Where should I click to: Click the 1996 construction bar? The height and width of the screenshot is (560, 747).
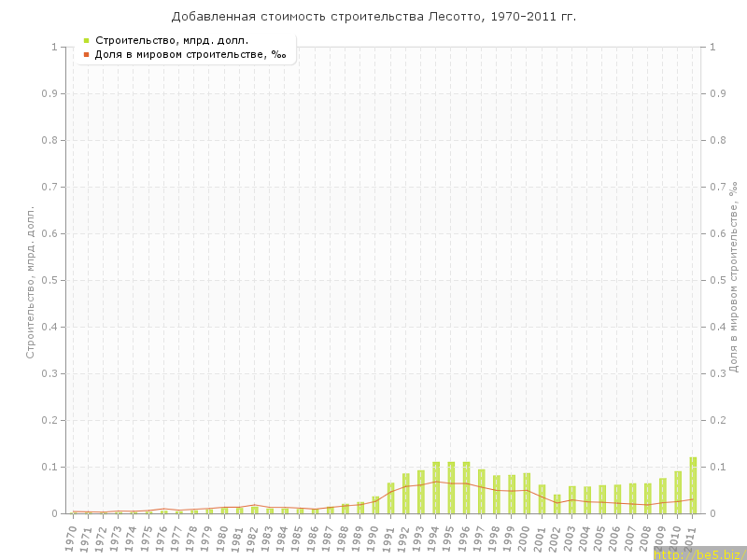[x=466, y=488]
